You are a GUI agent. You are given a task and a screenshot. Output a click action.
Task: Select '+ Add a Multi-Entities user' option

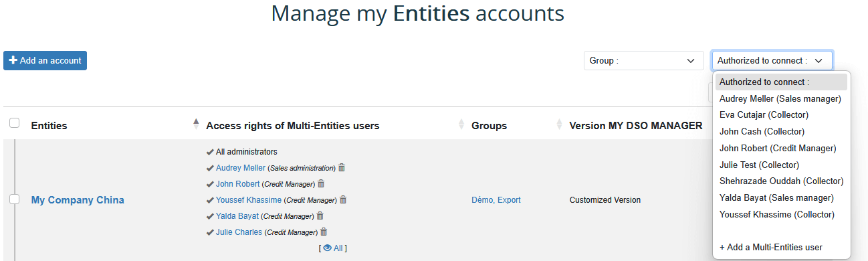(x=781, y=247)
